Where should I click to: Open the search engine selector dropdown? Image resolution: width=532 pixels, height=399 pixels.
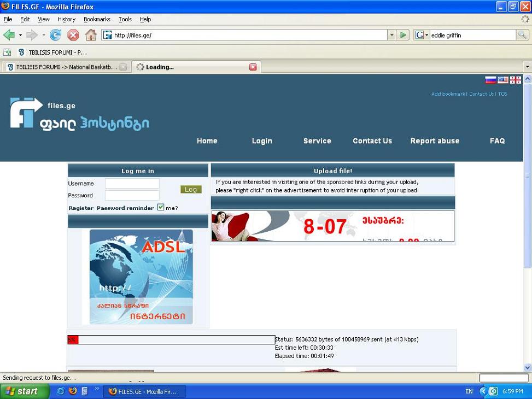427,35
